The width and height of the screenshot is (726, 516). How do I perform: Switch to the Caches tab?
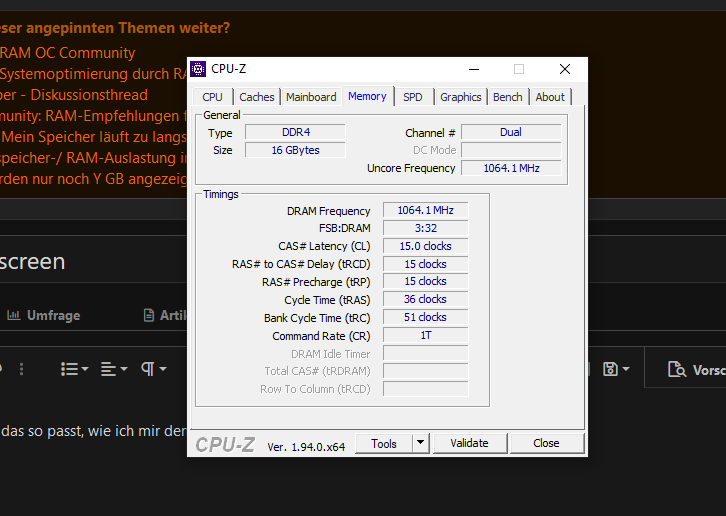257,97
